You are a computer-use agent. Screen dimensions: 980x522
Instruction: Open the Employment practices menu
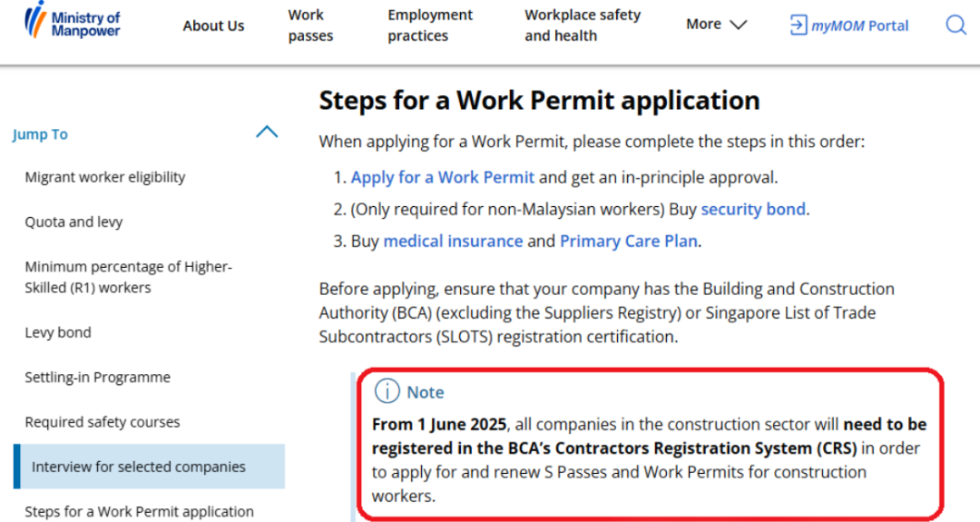(430, 25)
